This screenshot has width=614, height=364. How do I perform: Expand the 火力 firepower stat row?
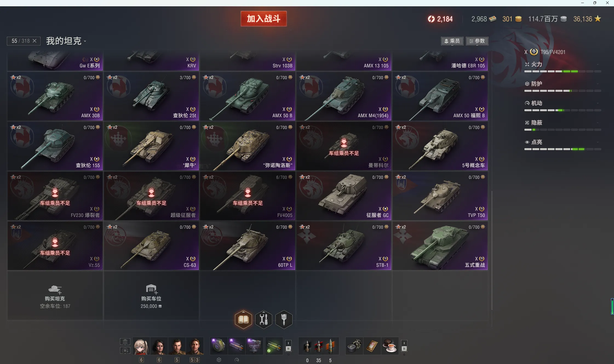click(563, 65)
